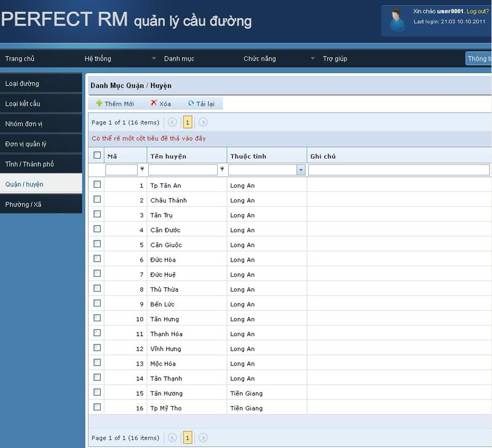Click the Thạnh Hóa cell
This screenshot has width=492, height=448.
[x=187, y=334]
